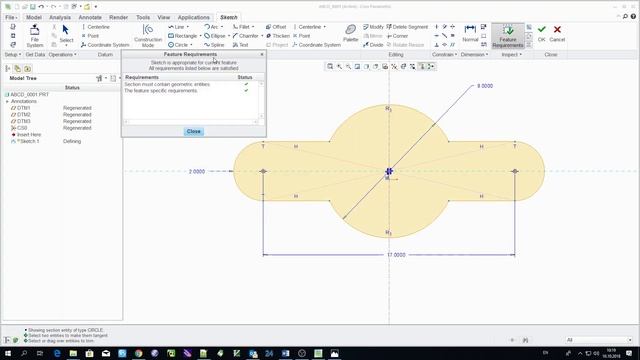Expand the Setup group menu

click(13, 54)
